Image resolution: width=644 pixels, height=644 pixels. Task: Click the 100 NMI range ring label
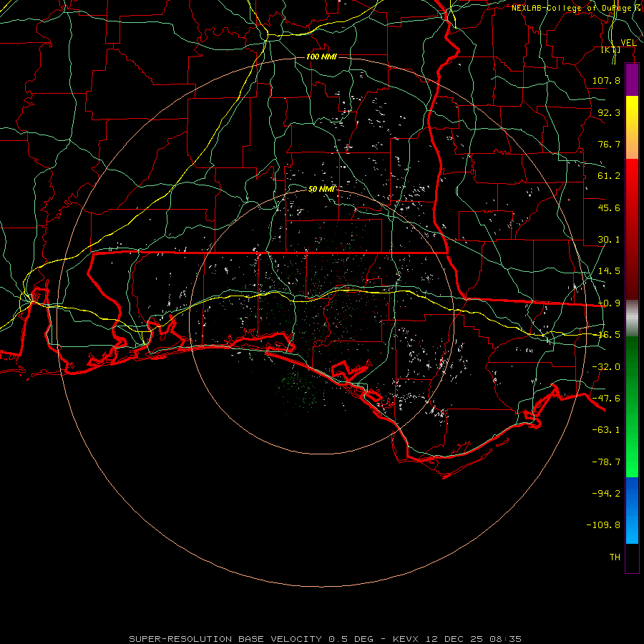point(321,57)
